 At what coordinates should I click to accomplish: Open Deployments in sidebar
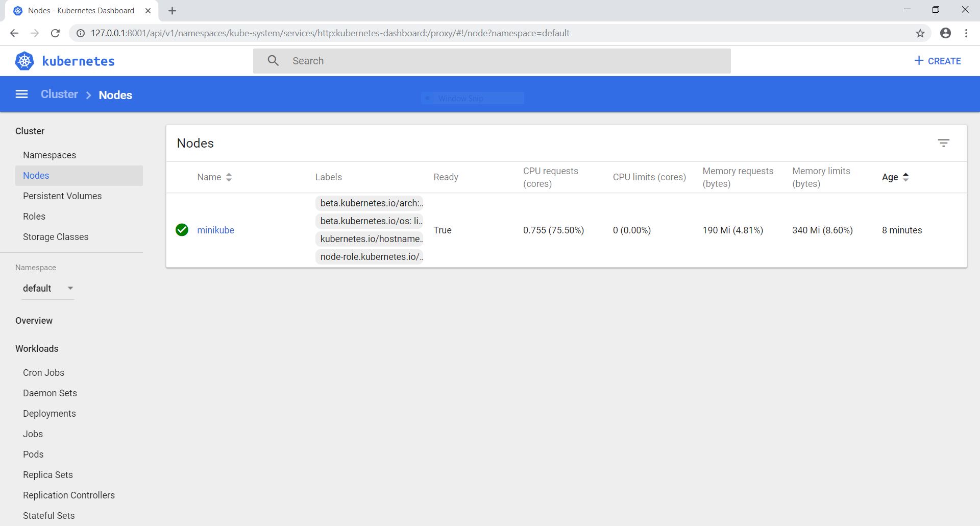(x=50, y=414)
